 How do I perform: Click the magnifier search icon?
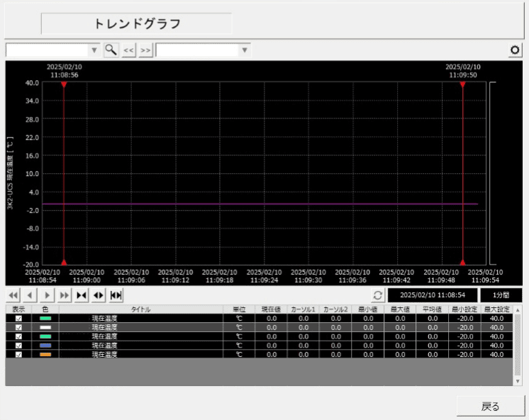coord(111,50)
